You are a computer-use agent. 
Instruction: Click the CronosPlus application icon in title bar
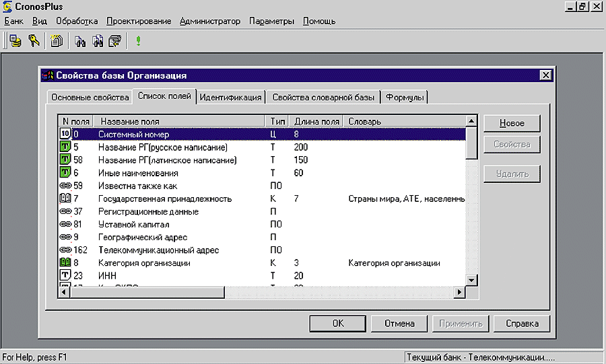pos(7,7)
